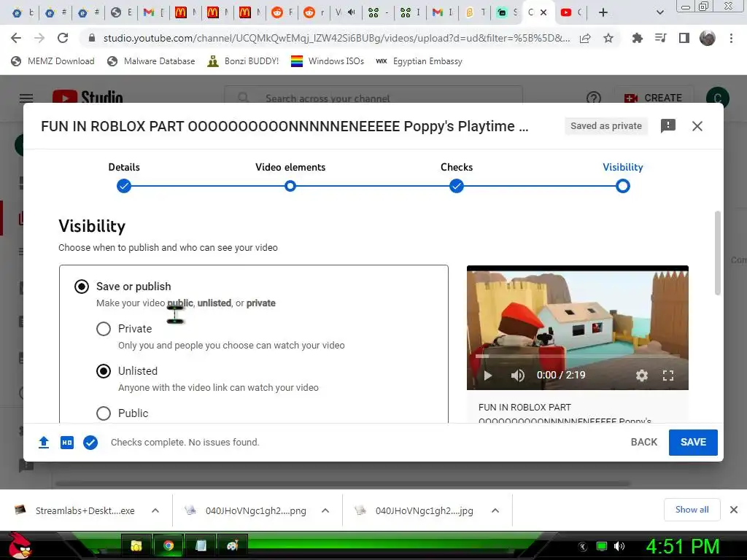Close the active YouTube Studio tab
This screenshot has height=560, width=747.
click(543, 12)
